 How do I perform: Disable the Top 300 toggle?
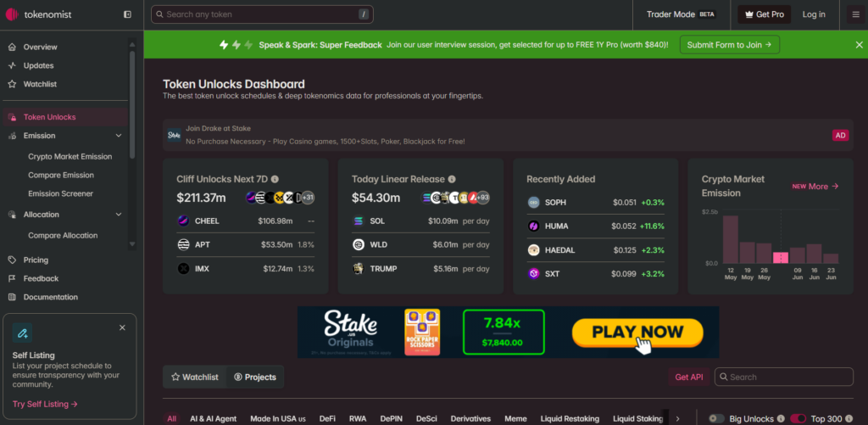pyautogui.click(x=798, y=418)
